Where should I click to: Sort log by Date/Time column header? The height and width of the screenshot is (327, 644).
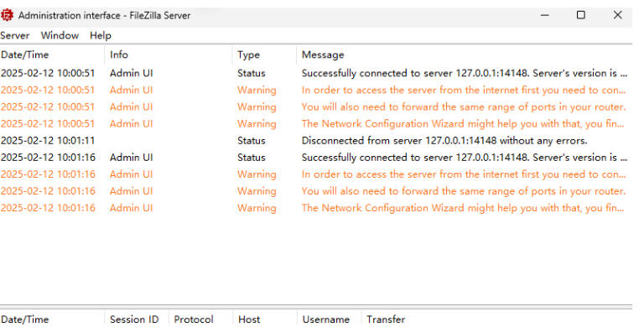click(52, 54)
